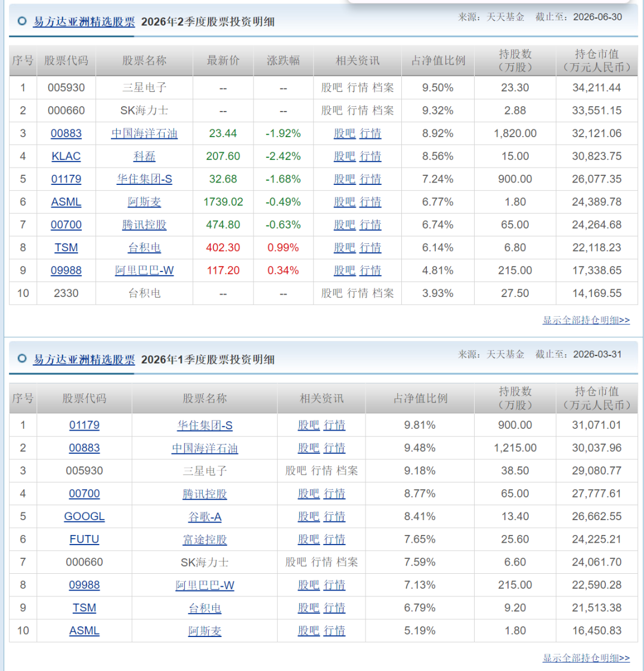Click stock code 09988 in Q2 table
Viewport: 644px width, 671px height.
(66, 270)
